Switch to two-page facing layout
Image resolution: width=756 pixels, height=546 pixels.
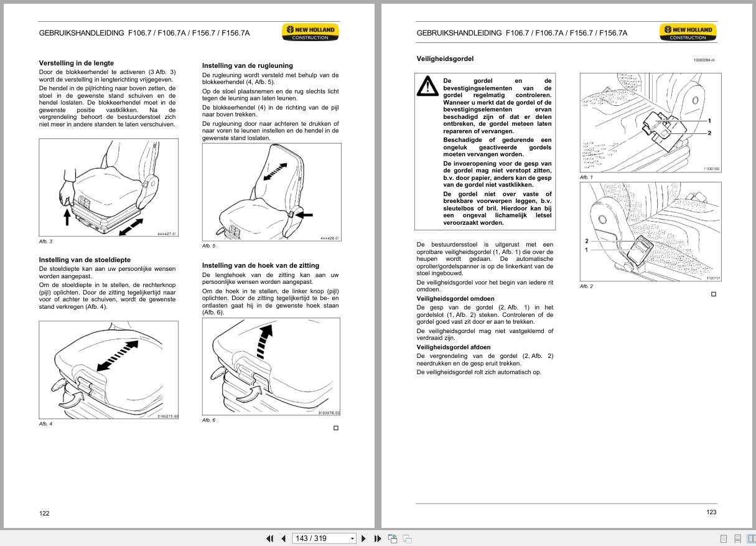[750, 539]
